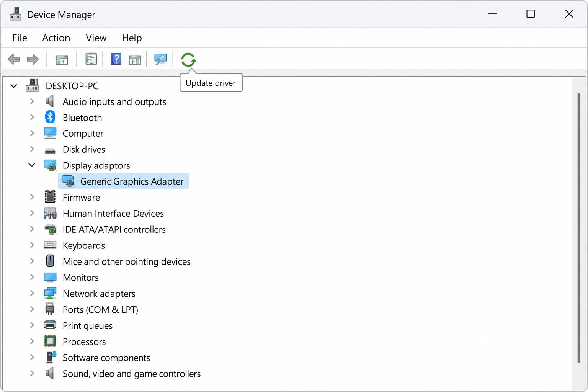Click the Disk drives icon
The image size is (588, 392).
[x=50, y=150]
